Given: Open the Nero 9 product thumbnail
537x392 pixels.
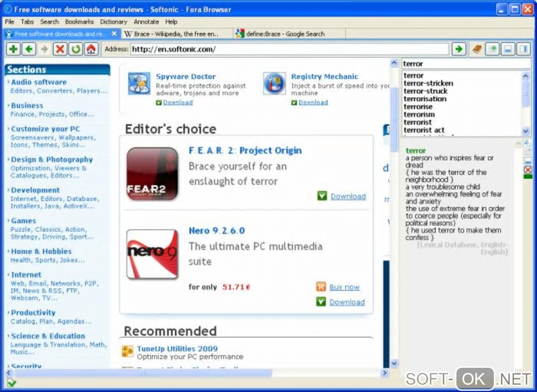Looking at the screenshot, I should coord(152,254).
